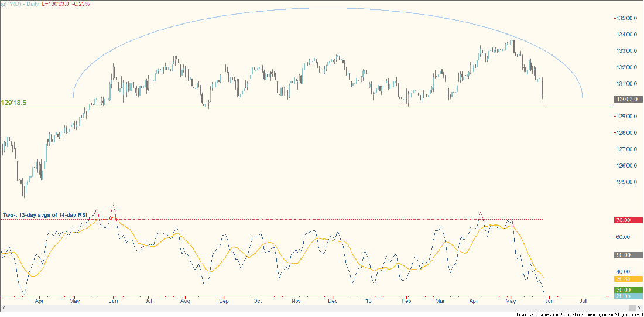
Task: Click the final Jul label on time axis
Action: click(x=583, y=302)
